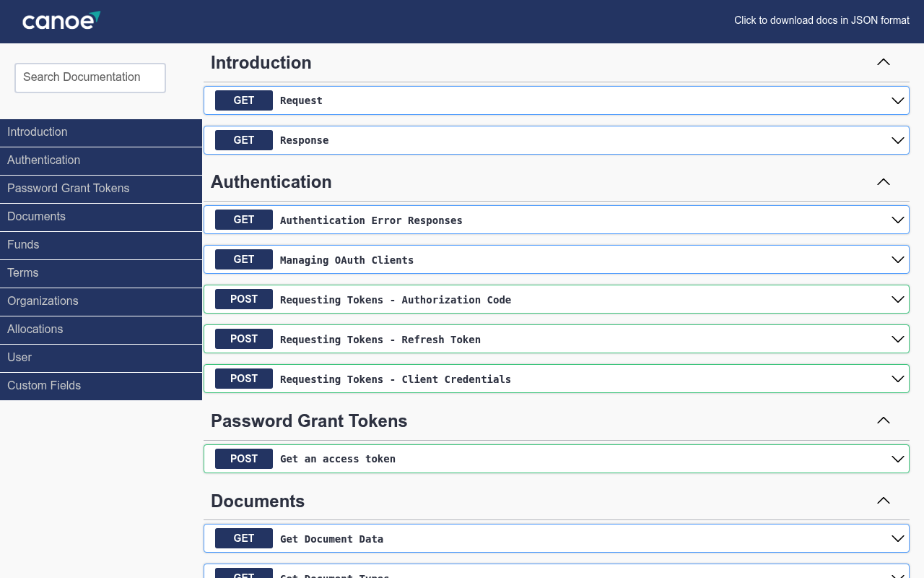Expand Authorization Code row arrow
The width and height of the screenshot is (924, 578).
pyautogui.click(x=898, y=299)
